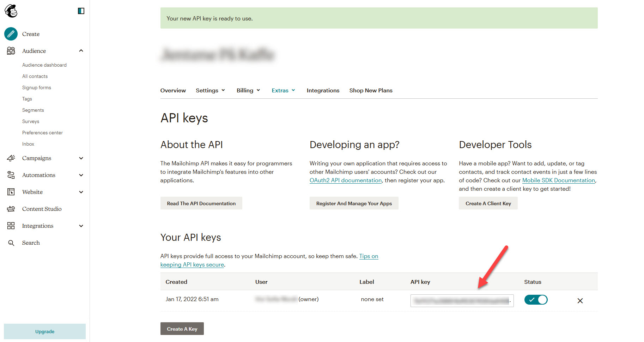Open the Billing dropdown menu
The height and width of the screenshot is (342, 644).
[248, 91]
